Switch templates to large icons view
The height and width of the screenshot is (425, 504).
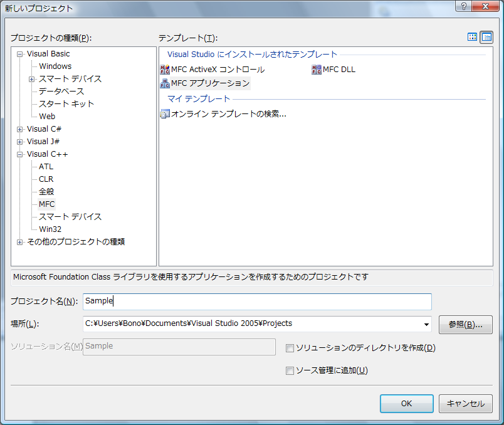tap(472, 37)
